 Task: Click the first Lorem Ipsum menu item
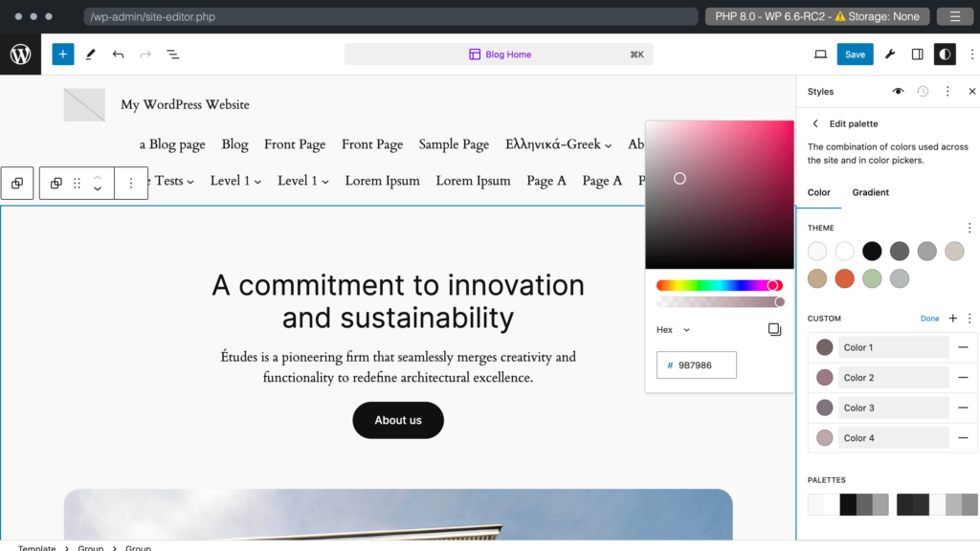(383, 181)
